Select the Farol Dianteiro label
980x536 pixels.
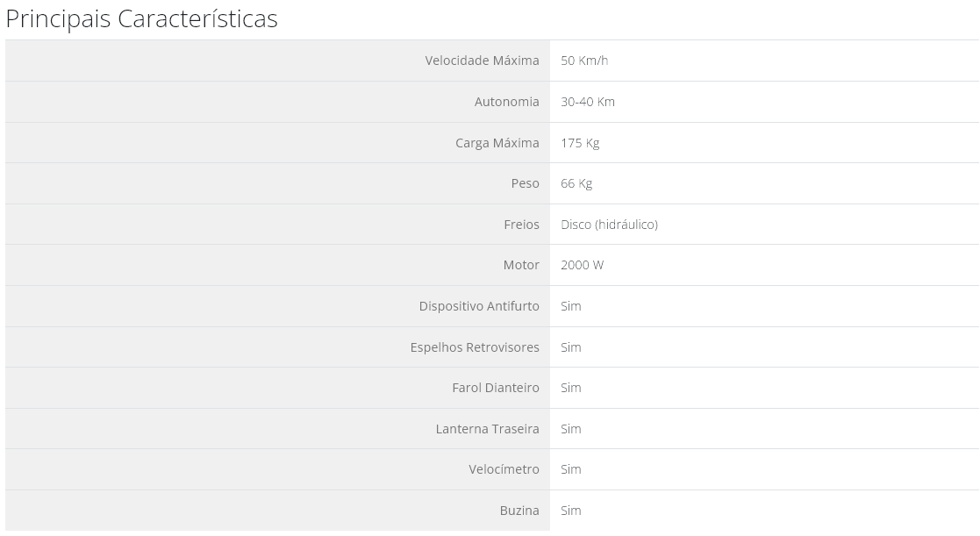(x=496, y=388)
